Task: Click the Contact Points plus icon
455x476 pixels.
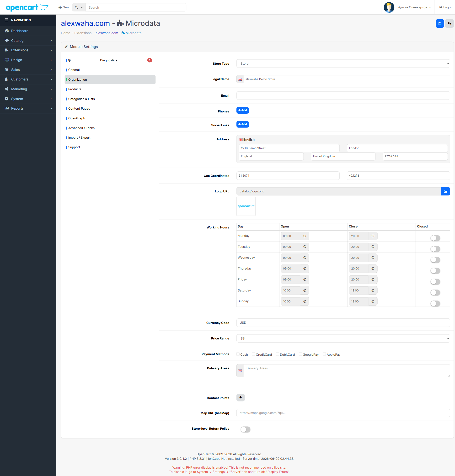Action: pos(240,397)
